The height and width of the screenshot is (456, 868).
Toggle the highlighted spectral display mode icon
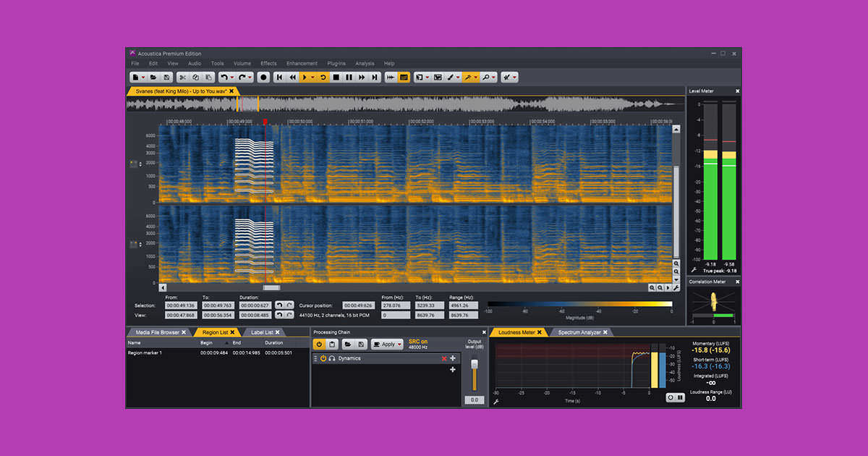(x=404, y=77)
